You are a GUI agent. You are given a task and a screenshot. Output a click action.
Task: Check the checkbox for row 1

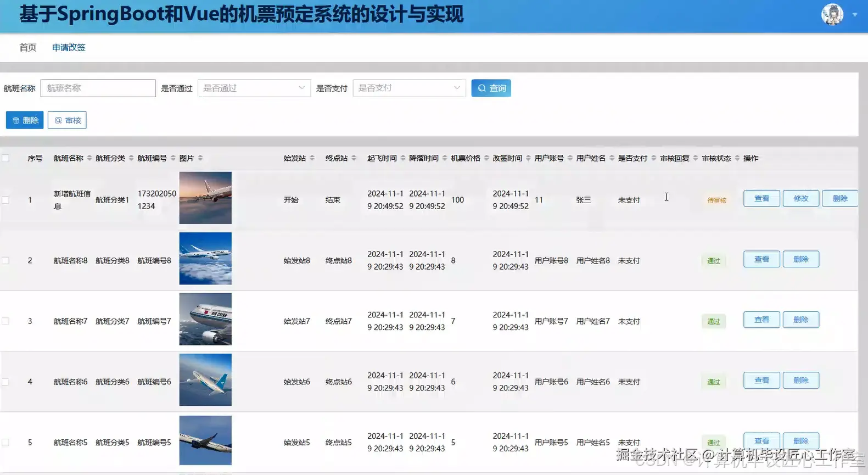(x=5, y=200)
